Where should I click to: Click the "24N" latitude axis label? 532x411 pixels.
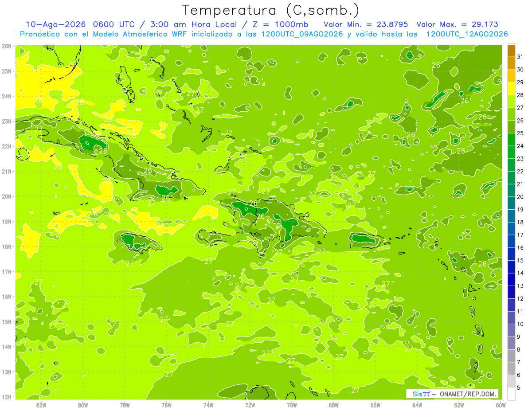point(7,96)
